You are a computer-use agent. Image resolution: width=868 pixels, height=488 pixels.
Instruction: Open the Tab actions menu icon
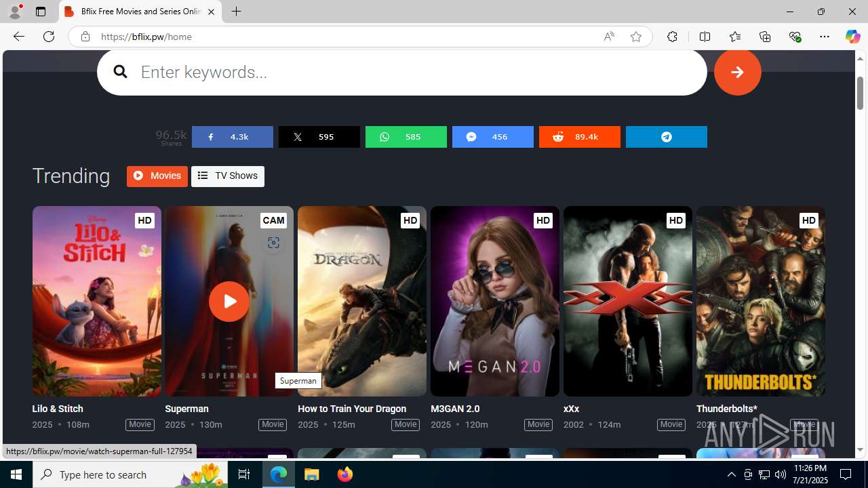click(41, 12)
